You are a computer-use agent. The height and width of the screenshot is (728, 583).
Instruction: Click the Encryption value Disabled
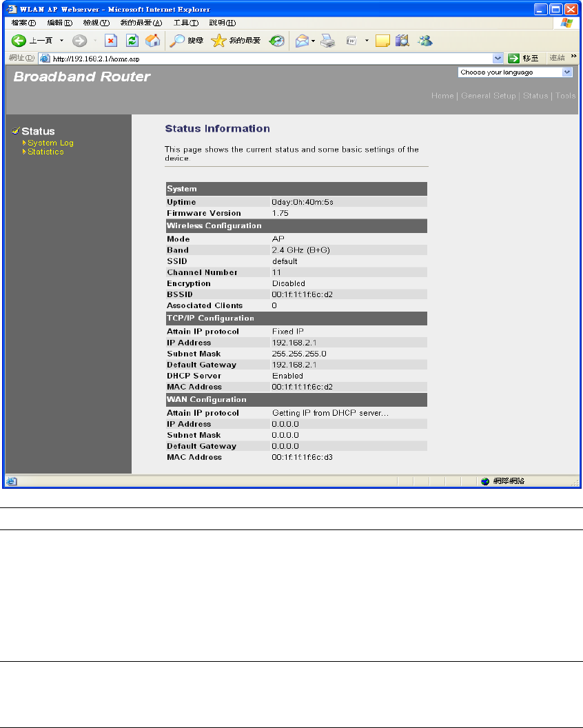click(288, 283)
